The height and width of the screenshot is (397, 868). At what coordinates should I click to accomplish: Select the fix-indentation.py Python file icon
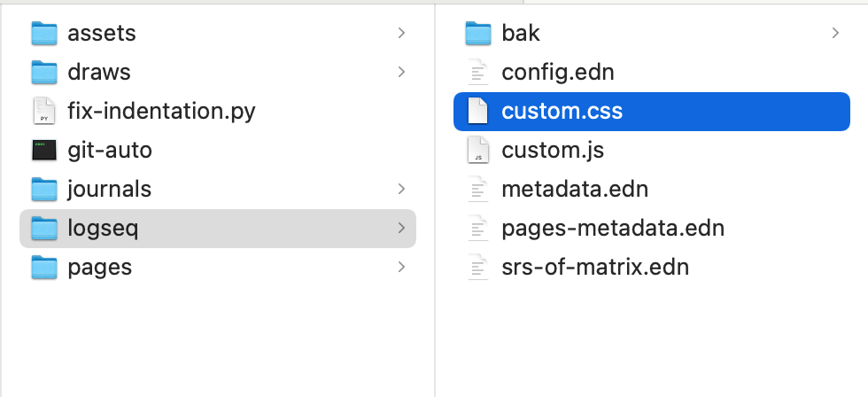(x=44, y=111)
